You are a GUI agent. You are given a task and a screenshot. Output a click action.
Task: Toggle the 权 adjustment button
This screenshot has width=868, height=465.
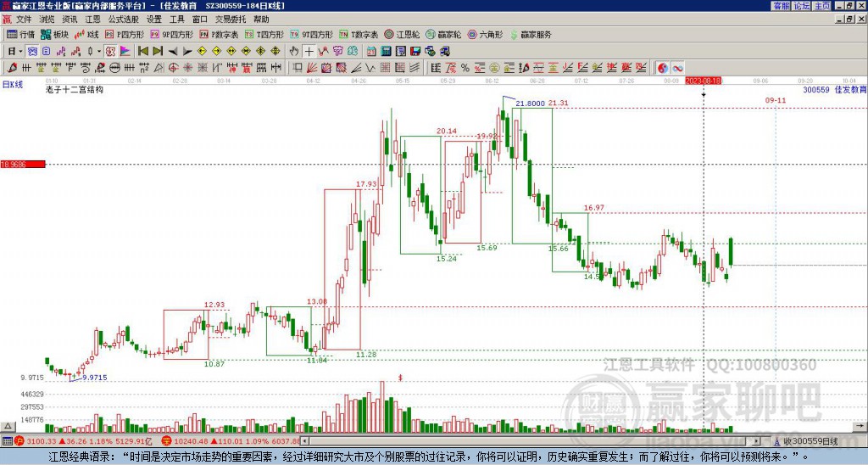[110, 52]
